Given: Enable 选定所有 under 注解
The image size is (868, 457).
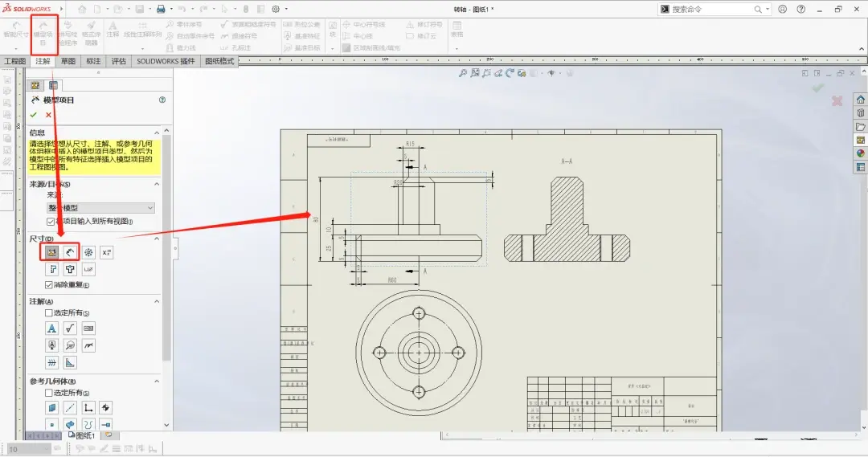Looking at the screenshot, I should pyautogui.click(x=49, y=312).
